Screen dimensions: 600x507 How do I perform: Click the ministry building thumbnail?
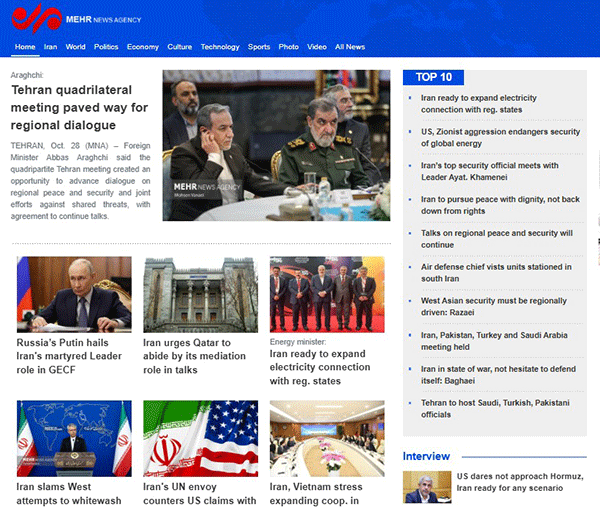[201, 294]
